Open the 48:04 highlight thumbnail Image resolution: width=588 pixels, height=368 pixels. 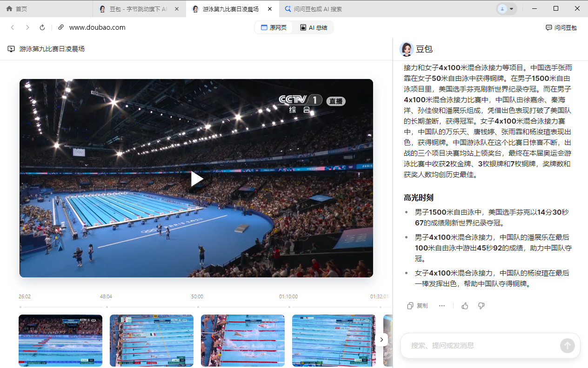[x=152, y=341]
